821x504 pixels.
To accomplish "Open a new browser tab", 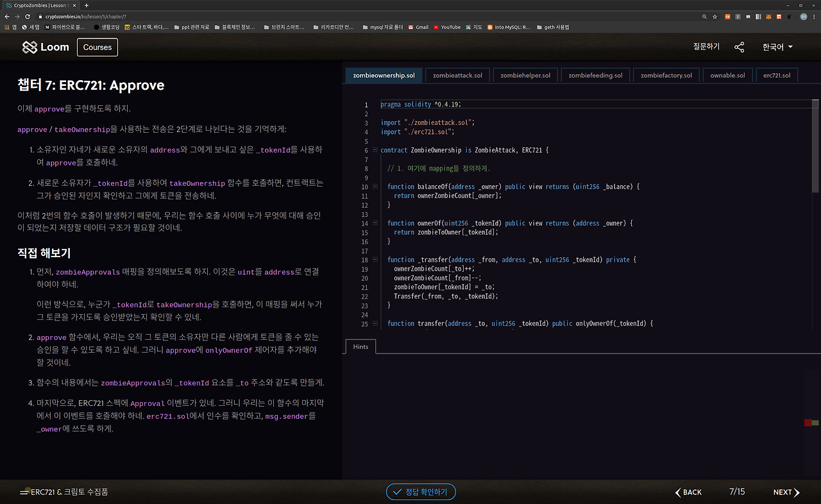I will pos(87,5).
